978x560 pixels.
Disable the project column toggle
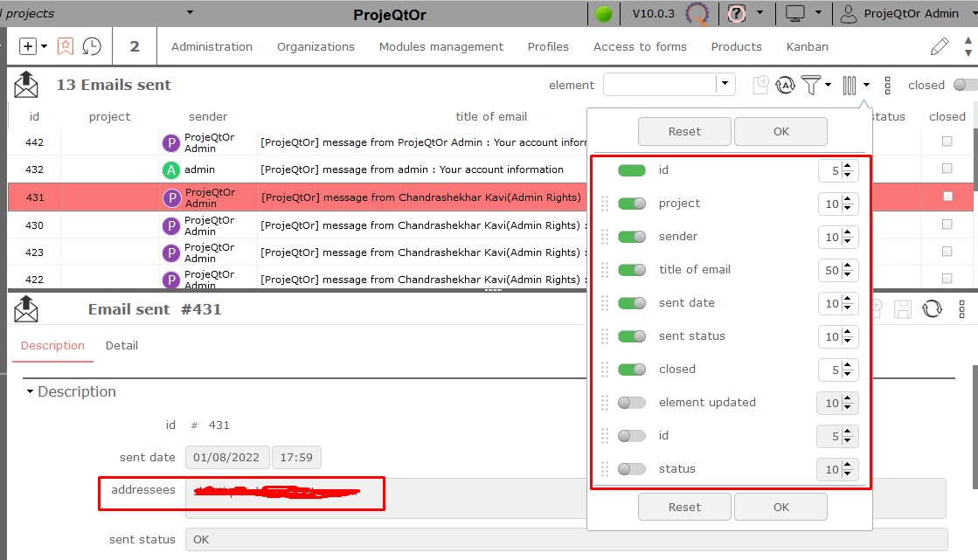click(632, 204)
